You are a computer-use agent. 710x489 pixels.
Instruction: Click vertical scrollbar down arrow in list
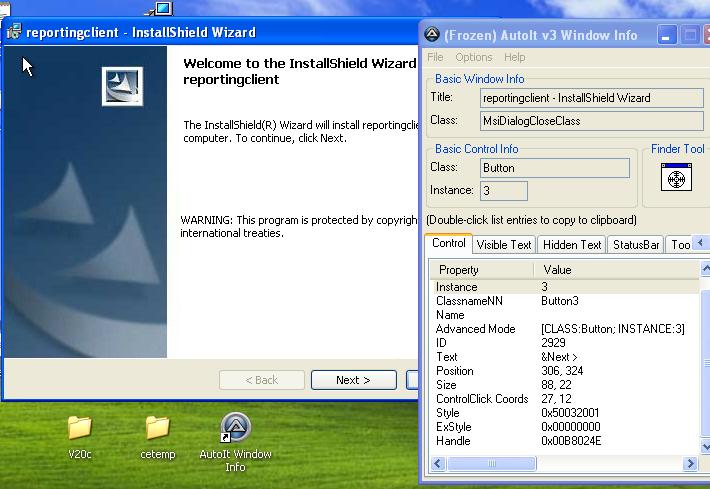[x=705, y=446]
